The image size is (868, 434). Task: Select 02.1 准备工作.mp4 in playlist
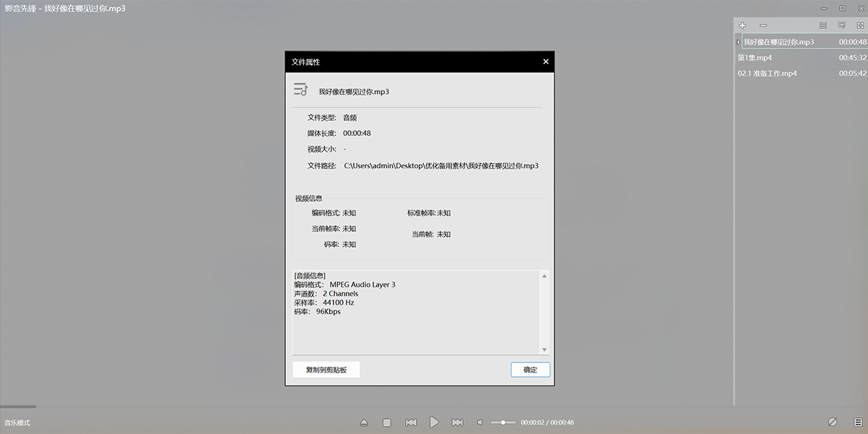767,74
